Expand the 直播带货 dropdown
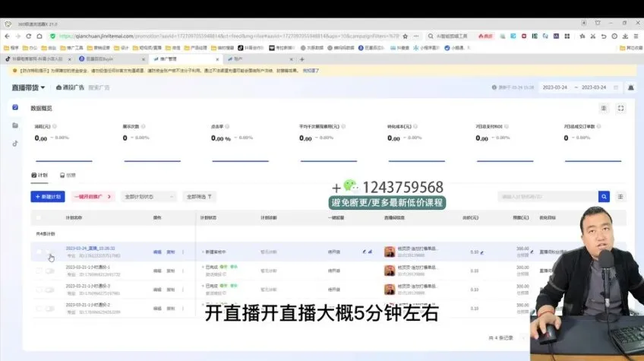Image resolution: width=644 pixels, height=361 pixels. pos(29,87)
